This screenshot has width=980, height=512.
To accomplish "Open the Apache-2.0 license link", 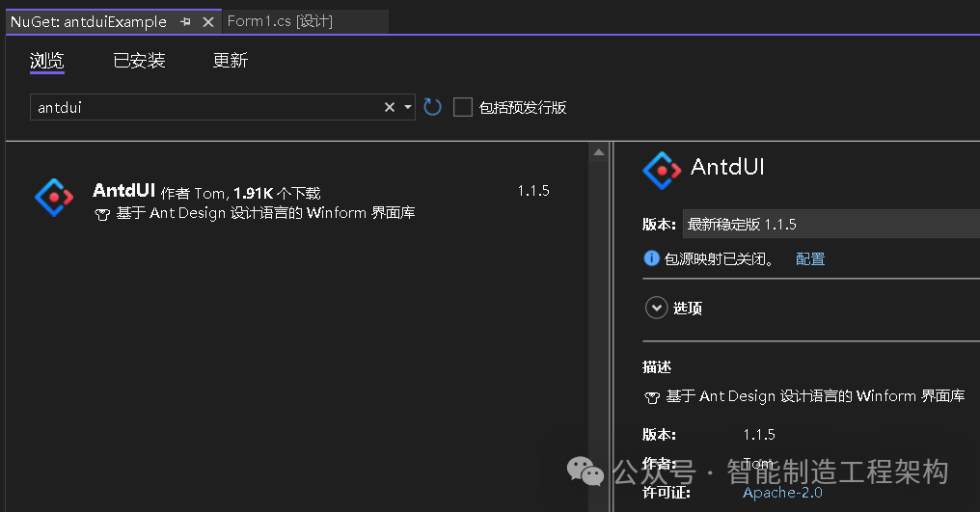I will (x=782, y=493).
